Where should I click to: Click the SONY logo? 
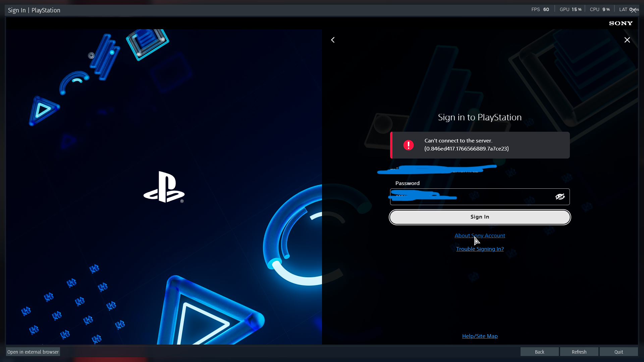pos(621,23)
